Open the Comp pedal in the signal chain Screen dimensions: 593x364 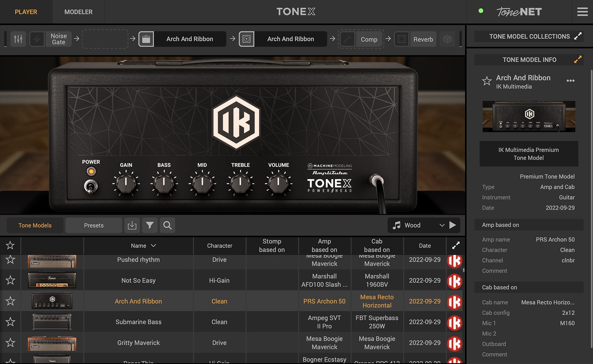point(369,39)
